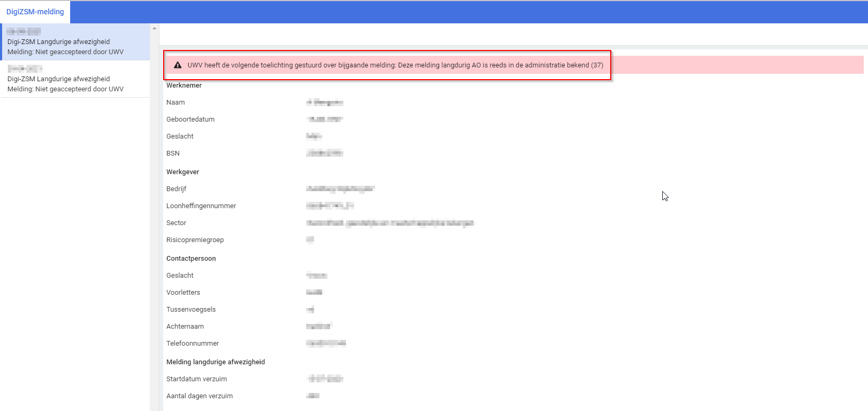Click the Risicopremiegroep label
The height and width of the screenshot is (411, 868).
tap(195, 240)
